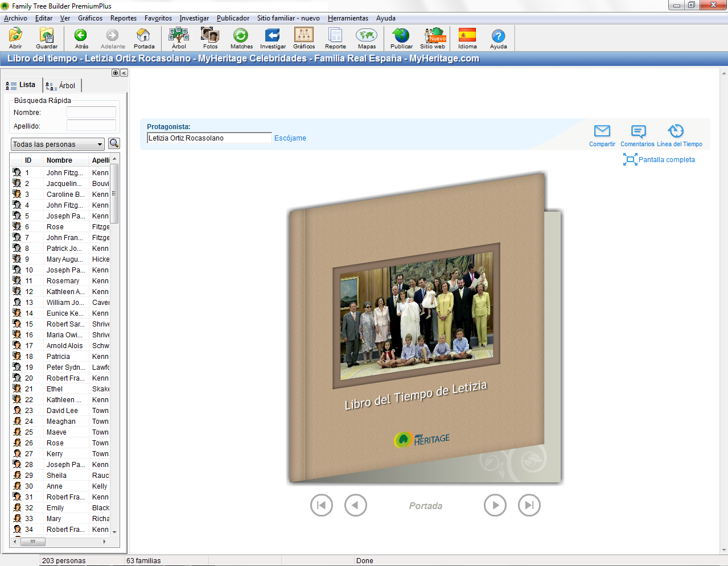The height and width of the screenshot is (566, 728).
Task: Open the Gráficos toolbar icon
Action: click(304, 38)
